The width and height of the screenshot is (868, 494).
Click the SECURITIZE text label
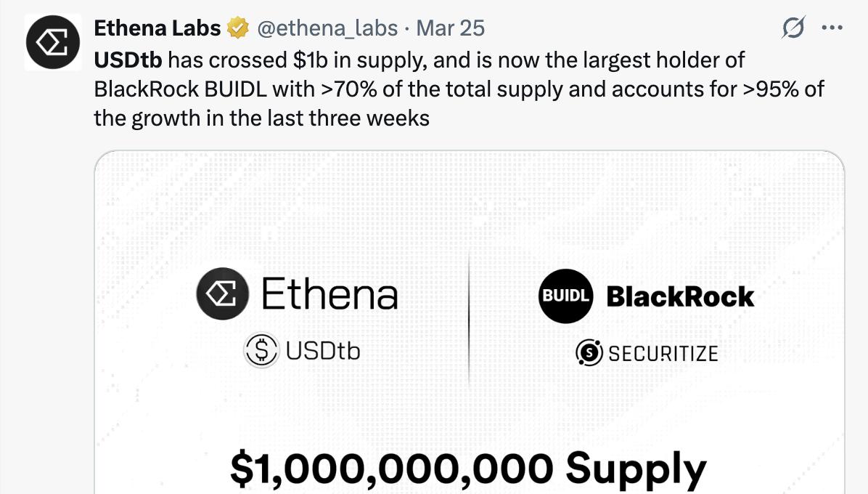click(x=663, y=354)
